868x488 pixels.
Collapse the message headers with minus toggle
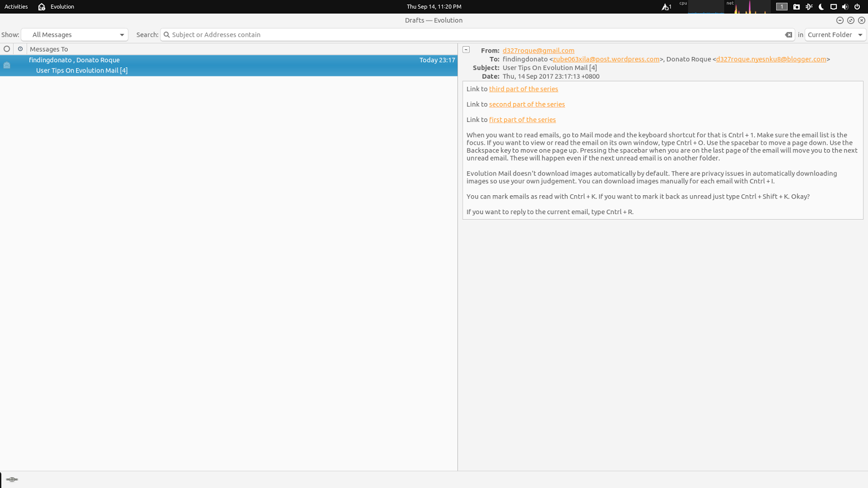[466, 49]
